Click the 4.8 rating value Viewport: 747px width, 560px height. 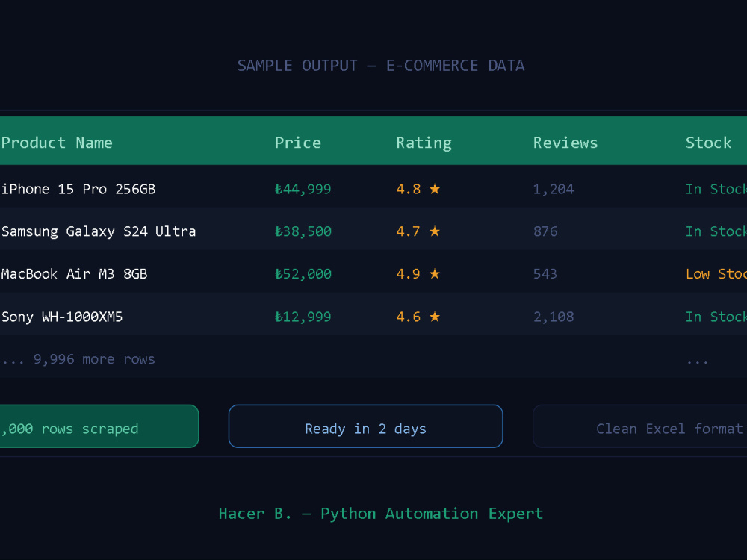tap(409, 189)
